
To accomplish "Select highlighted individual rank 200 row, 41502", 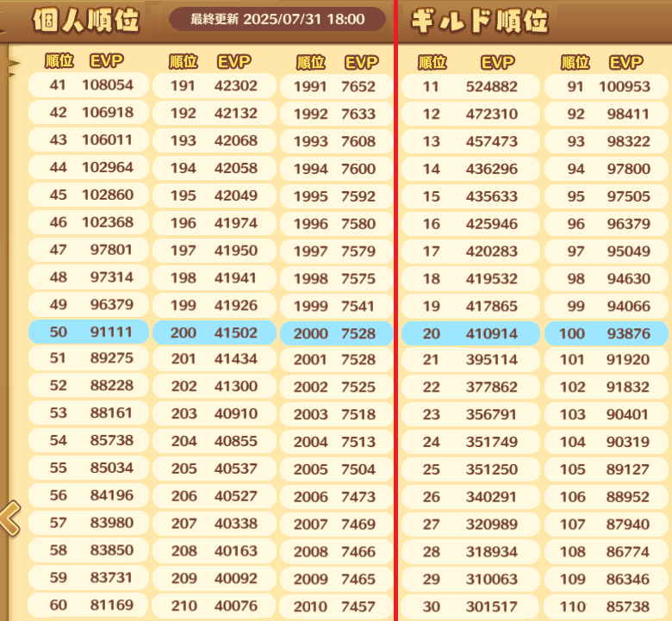I will click(215, 332).
